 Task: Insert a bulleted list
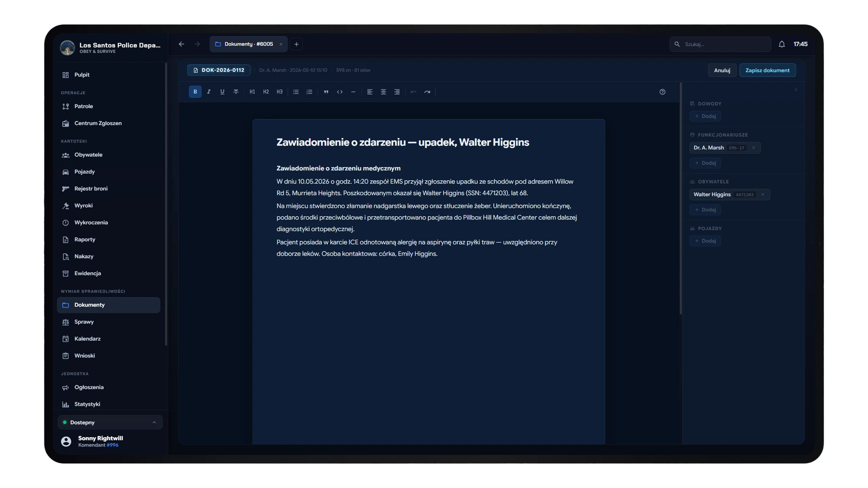[x=296, y=91]
